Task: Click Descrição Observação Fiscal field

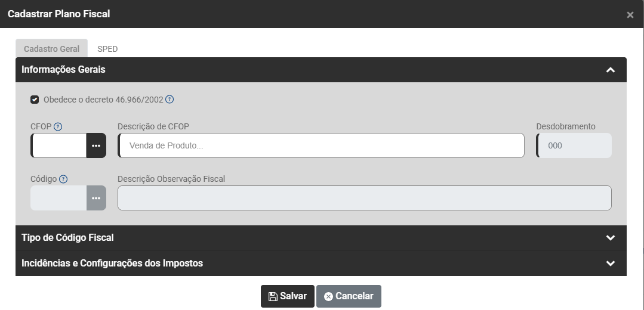Action: 364,198
